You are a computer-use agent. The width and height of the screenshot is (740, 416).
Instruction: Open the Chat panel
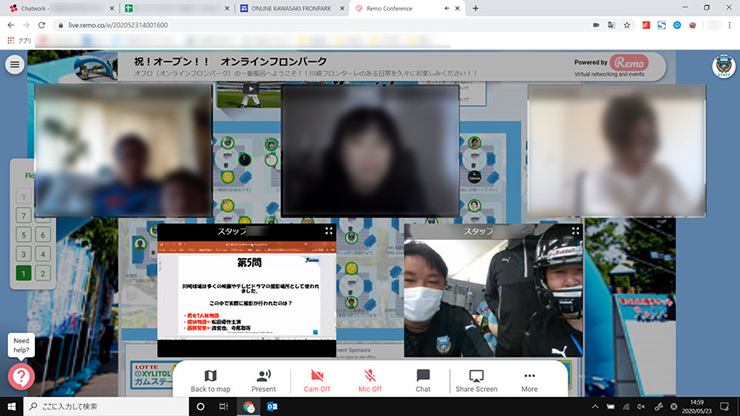pyautogui.click(x=423, y=381)
